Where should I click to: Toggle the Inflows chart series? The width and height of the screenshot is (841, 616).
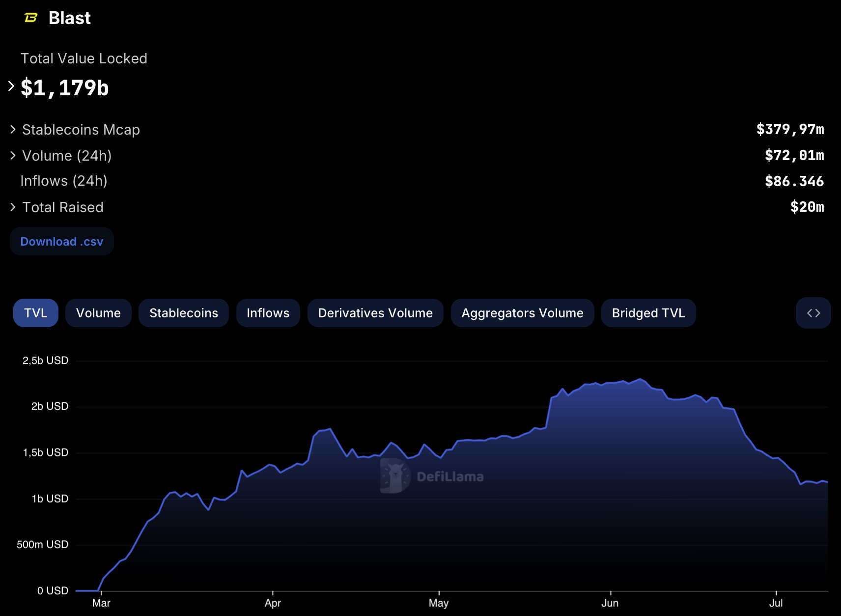point(268,313)
